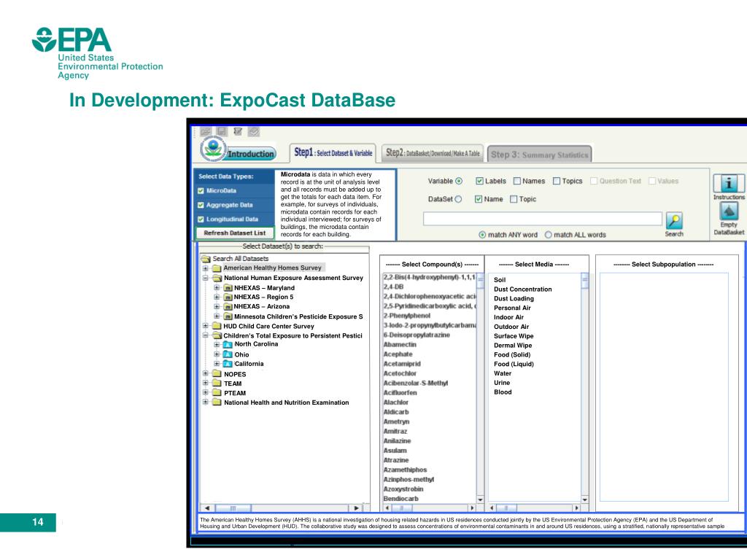
Task: Collapse National Human Exposure Assessment Survey node
Action: click(205, 278)
